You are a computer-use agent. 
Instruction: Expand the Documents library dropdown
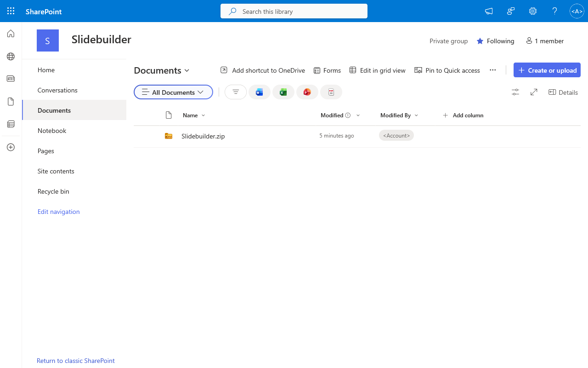pos(162,70)
